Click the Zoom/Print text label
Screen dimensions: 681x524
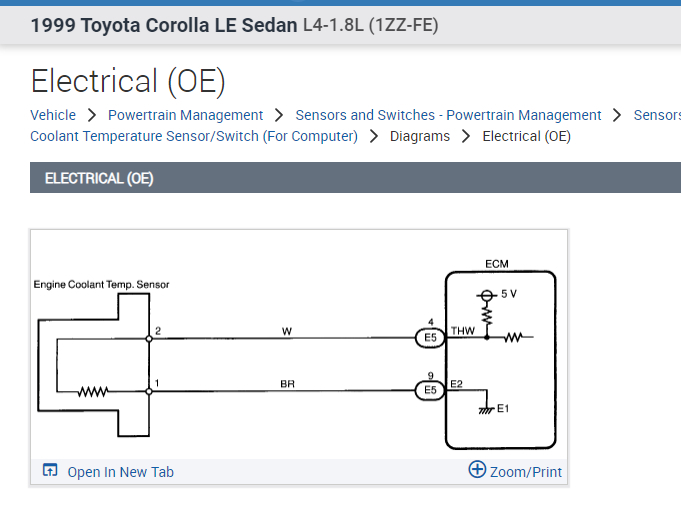click(x=526, y=472)
